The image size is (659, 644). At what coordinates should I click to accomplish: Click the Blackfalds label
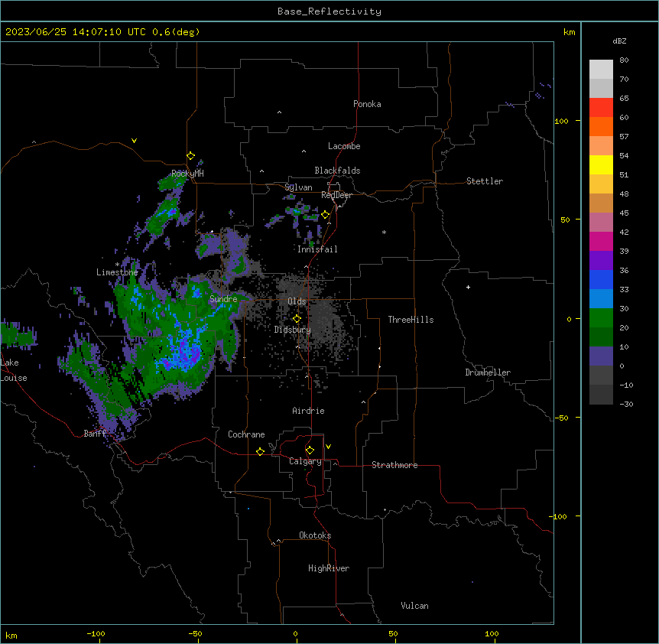pos(337,171)
